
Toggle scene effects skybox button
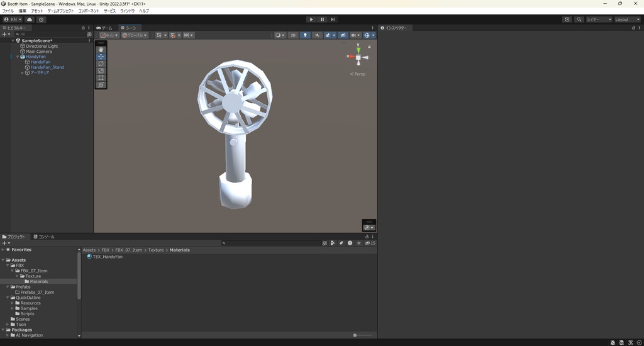(327, 35)
